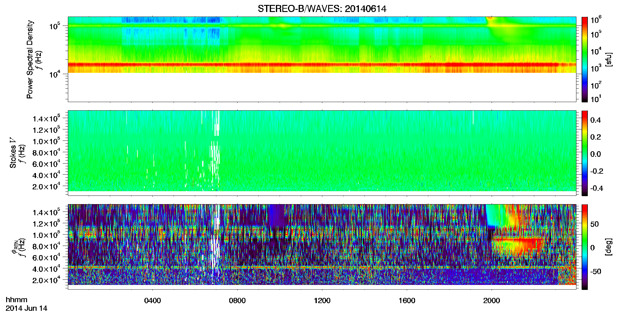The width and height of the screenshot is (644, 332).
Task: Click the date label 2014 Jun 14
Action: coord(26,308)
